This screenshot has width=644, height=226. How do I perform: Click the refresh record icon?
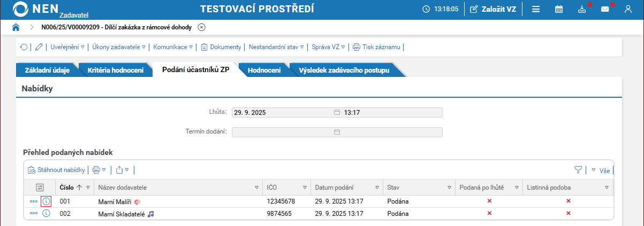pyautogui.click(x=24, y=47)
